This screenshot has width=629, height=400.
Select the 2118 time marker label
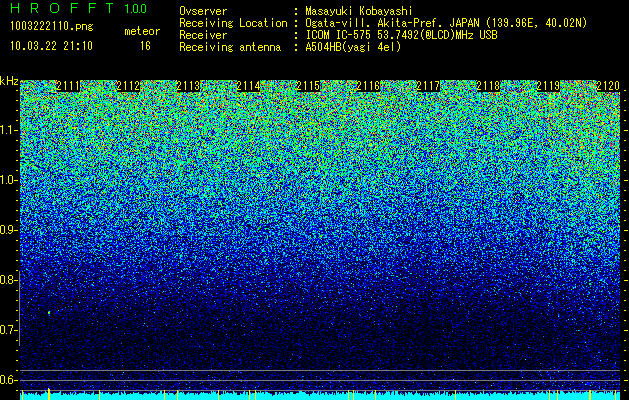pyautogui.click(x=488, y=85)
